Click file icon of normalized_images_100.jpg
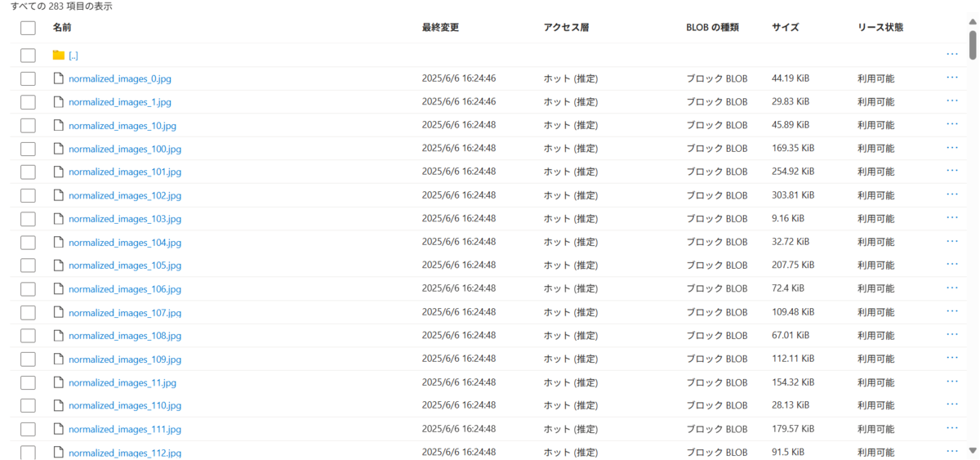The image size is (980, 460). pyautogui.click(x=58, y=149)
